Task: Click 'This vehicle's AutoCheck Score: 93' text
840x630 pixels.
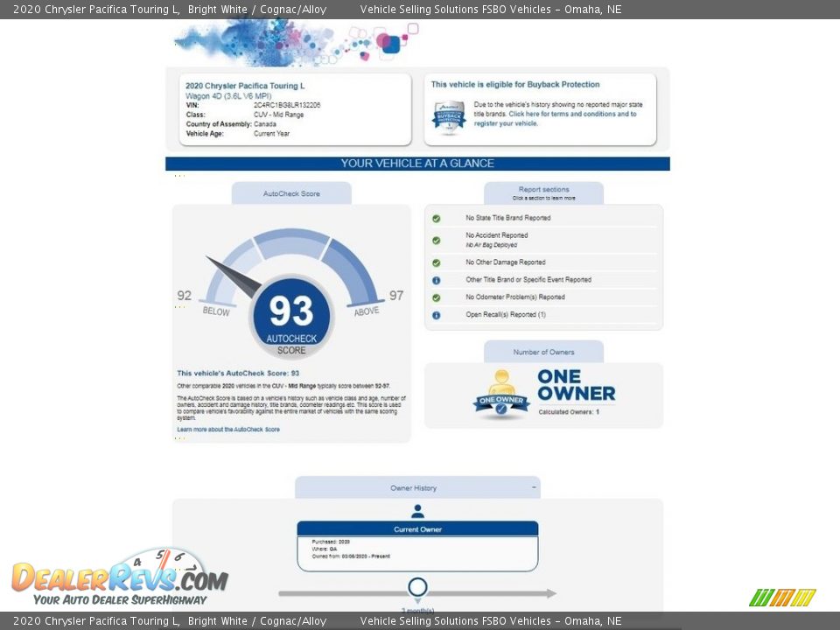Action: (x=238, y=374)
